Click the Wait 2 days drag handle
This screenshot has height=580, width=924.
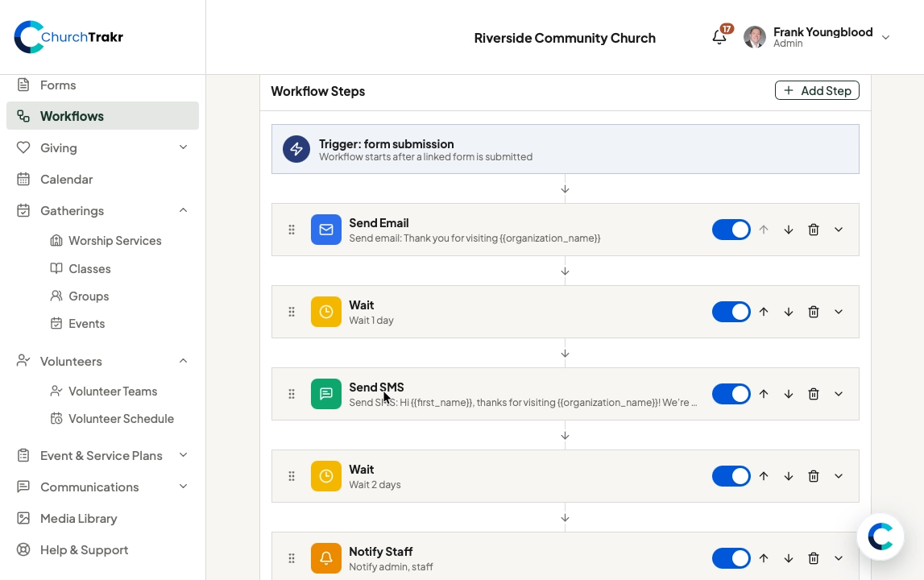292,476
